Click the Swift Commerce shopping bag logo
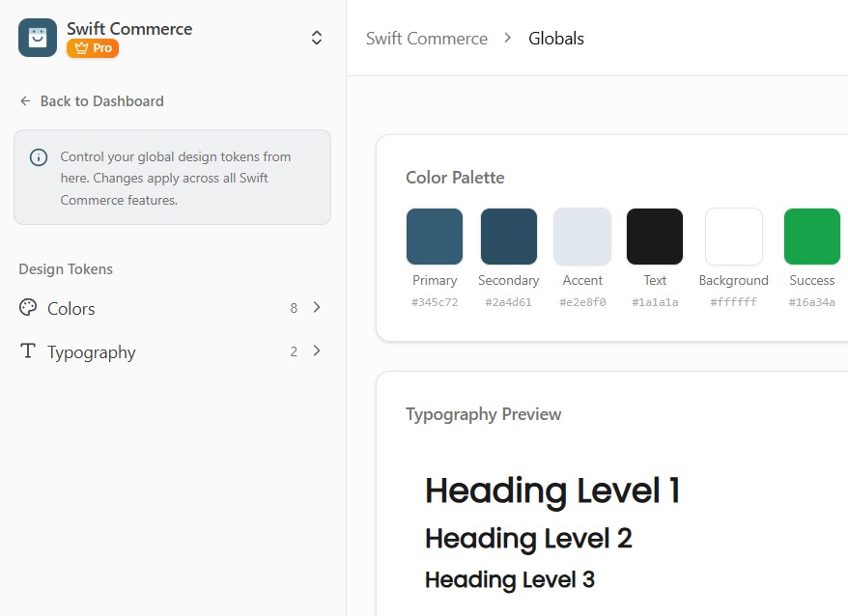 (x=38, y=38)
